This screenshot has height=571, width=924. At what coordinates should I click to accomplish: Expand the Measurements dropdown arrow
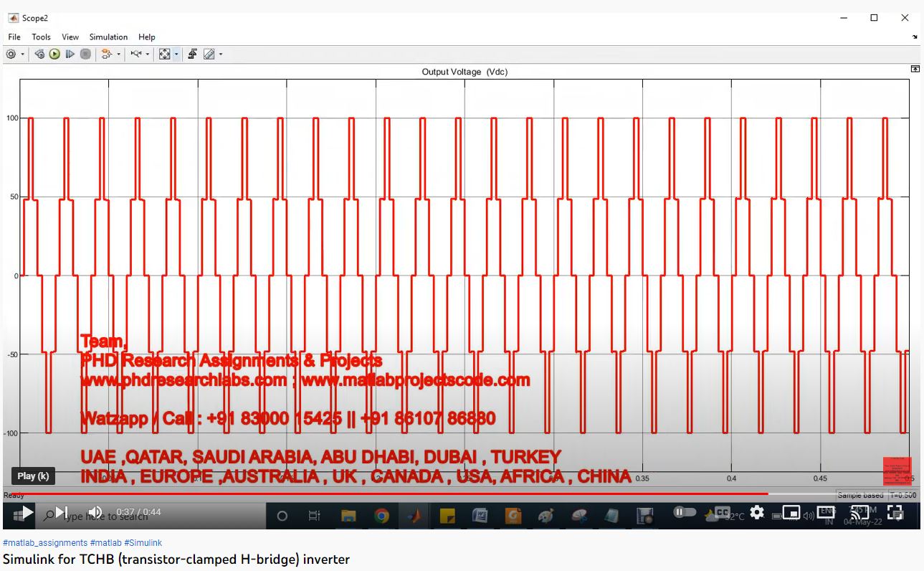coord(221,54)
